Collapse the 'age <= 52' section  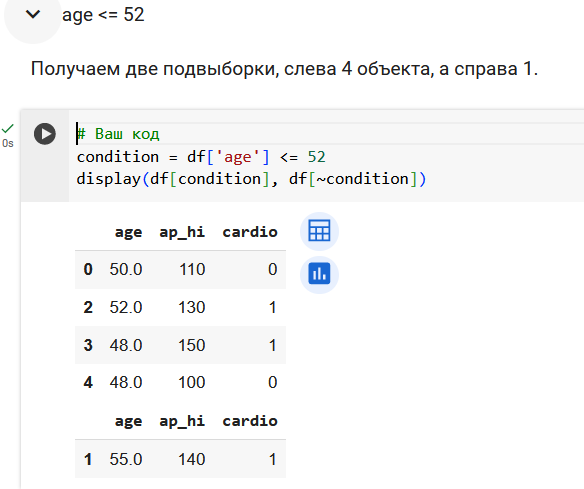click(33, 15)
